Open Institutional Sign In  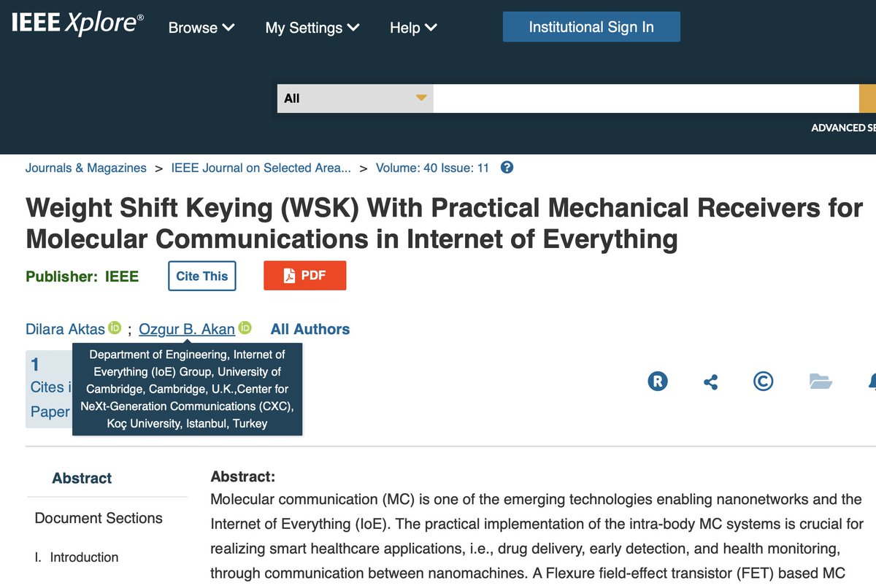point(591,26)
